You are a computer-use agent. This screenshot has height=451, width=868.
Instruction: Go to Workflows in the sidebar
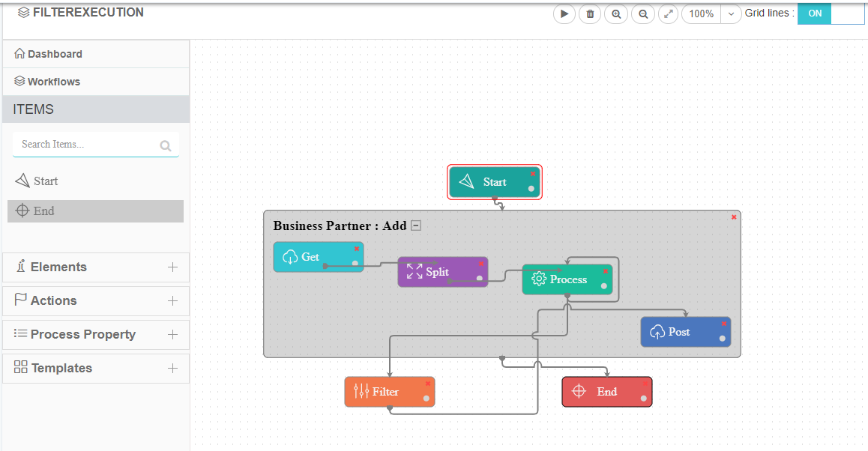click(x=53, y=82)
